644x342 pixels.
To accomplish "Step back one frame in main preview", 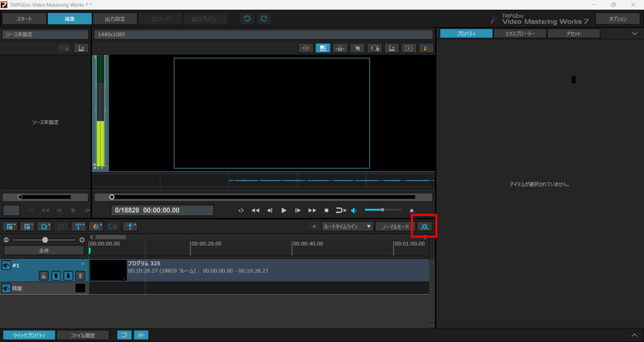I will coord(269,210).
